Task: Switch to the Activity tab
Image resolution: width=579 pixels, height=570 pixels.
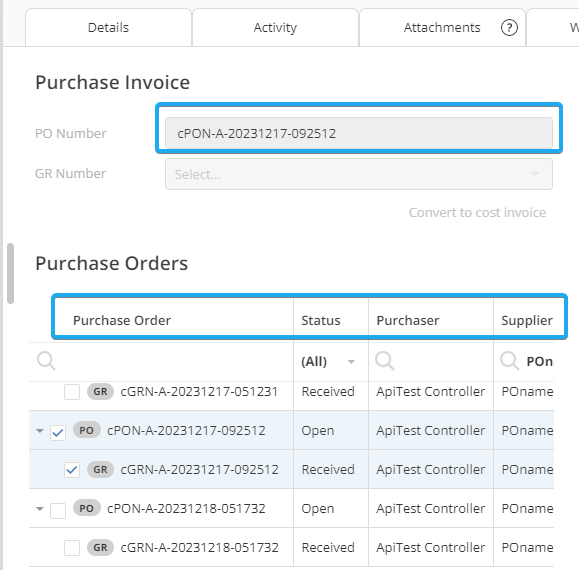Action: click(275, 28)
